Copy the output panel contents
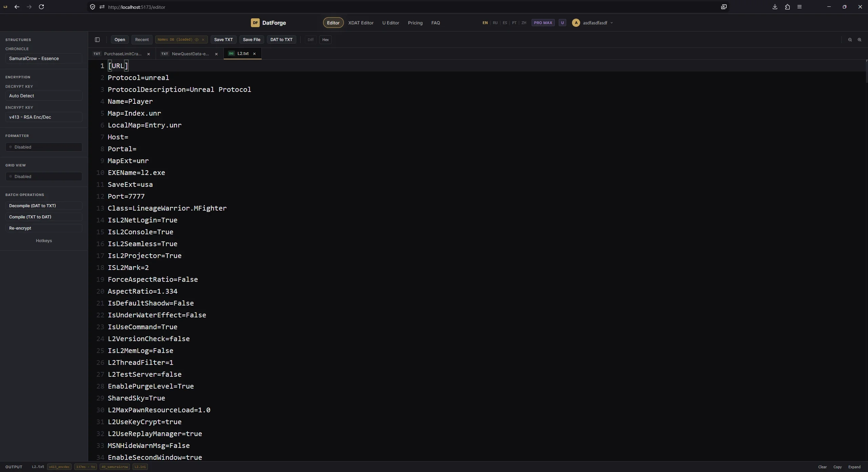Viewport: 868px width, 472px height. 837,467
